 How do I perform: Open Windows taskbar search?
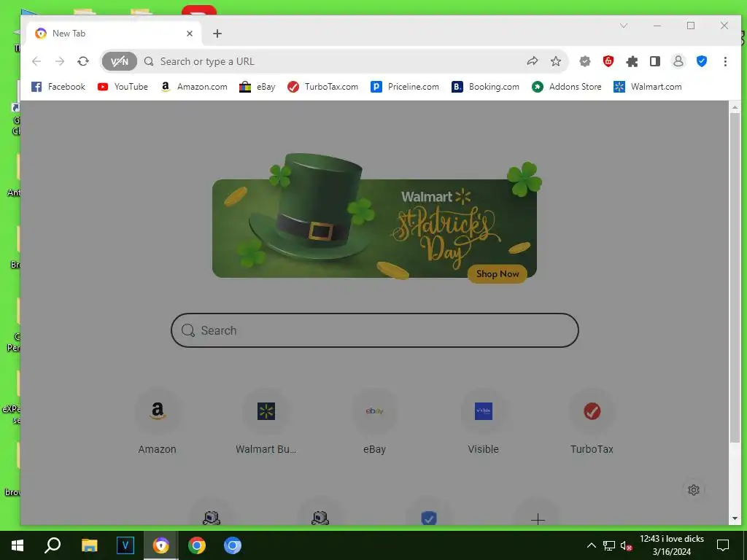[x=53, y=545]
